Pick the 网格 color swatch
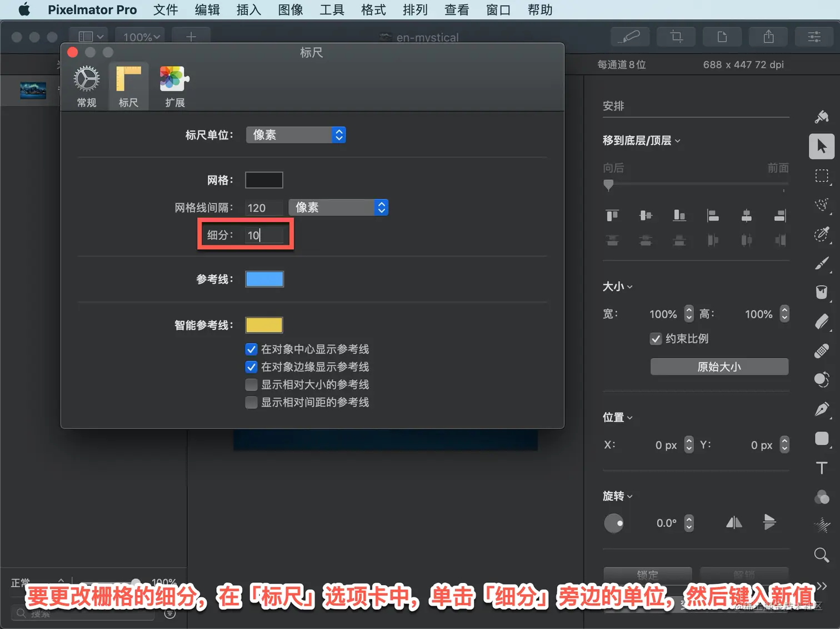Image resolution: width=840 pixels, height=629 pixels. (x=264, y=180)
